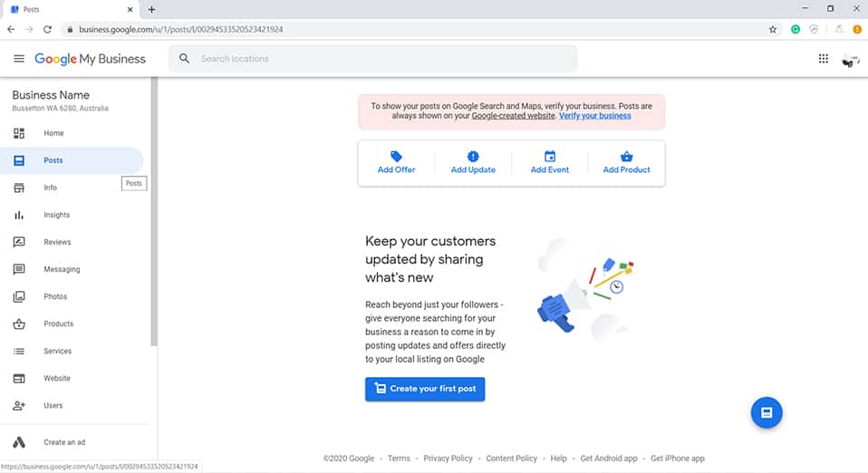Click the Get Android app link
Image resolution: width=868 pixels, height=473 pixels.
tap(608, 459)
